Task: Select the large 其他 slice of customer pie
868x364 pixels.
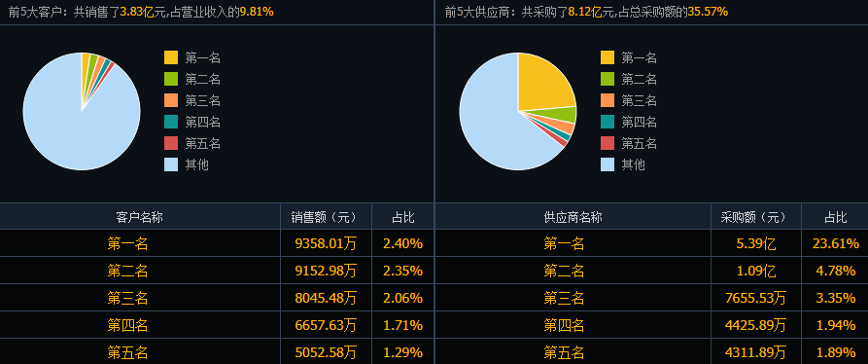Action: (72, 127)
